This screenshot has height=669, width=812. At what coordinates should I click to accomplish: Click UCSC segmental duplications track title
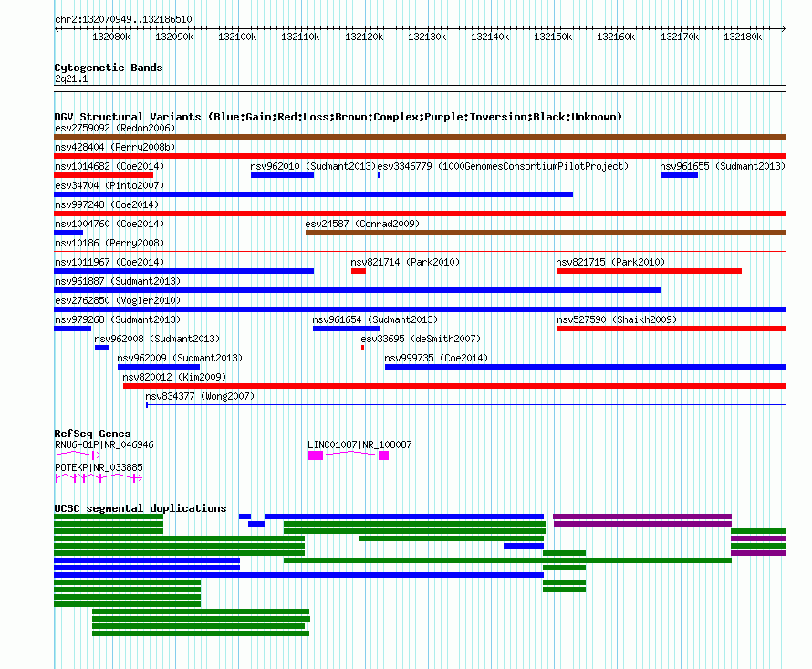coord(141,508)
